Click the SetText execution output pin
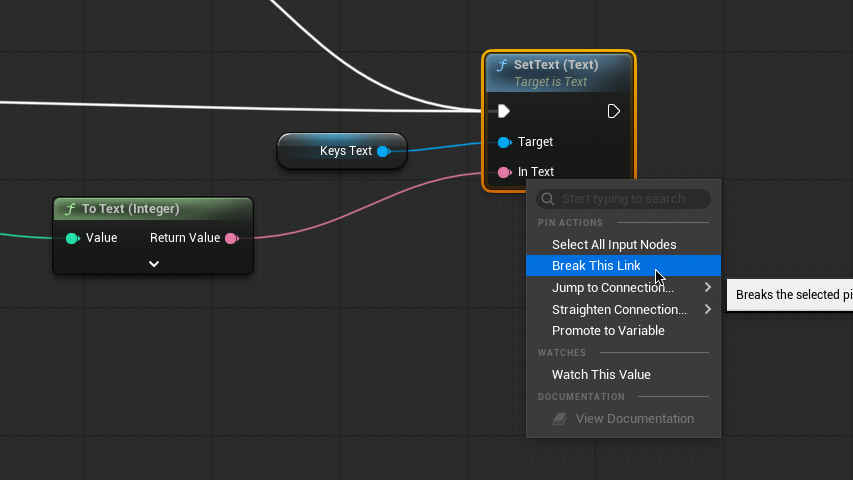Screen dimensions: 853x480 [614, 111]
